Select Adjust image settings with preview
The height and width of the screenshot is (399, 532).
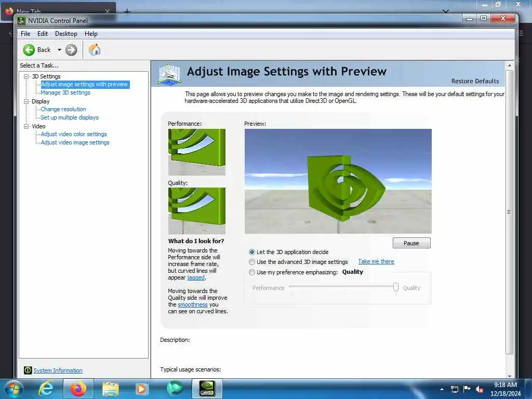coord(84,84)
